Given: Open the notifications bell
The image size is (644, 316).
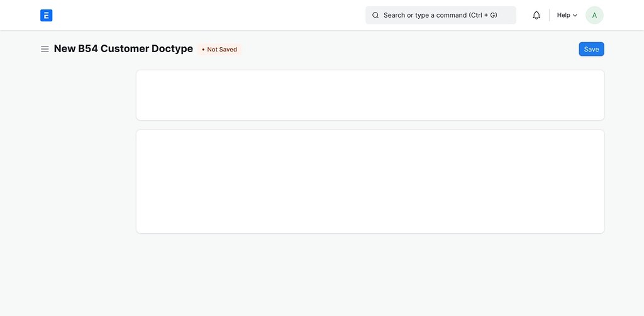Looking at the screenshot, I should pos(536,15).
